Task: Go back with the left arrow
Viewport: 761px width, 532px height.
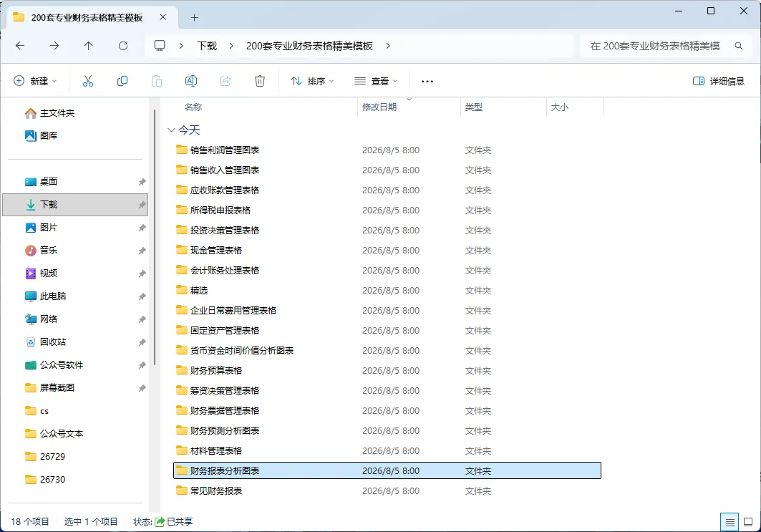Action: click(20, 46)
